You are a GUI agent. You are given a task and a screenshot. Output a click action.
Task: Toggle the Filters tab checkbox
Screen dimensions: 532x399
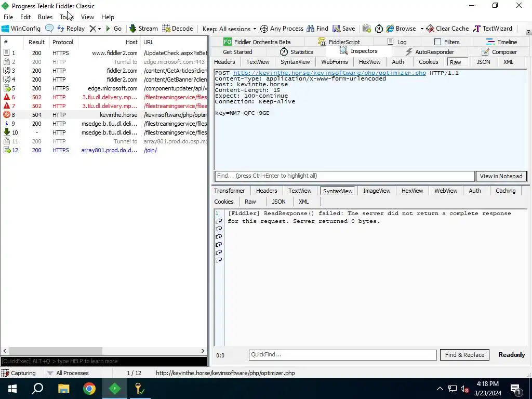point(437,42)
